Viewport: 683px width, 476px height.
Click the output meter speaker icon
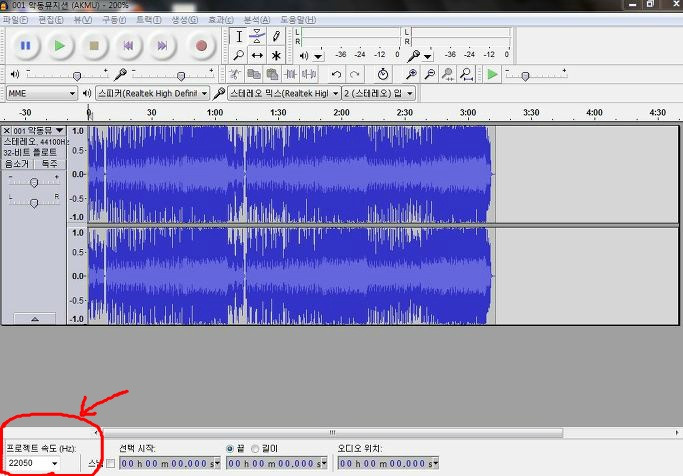tap(304, 56)
